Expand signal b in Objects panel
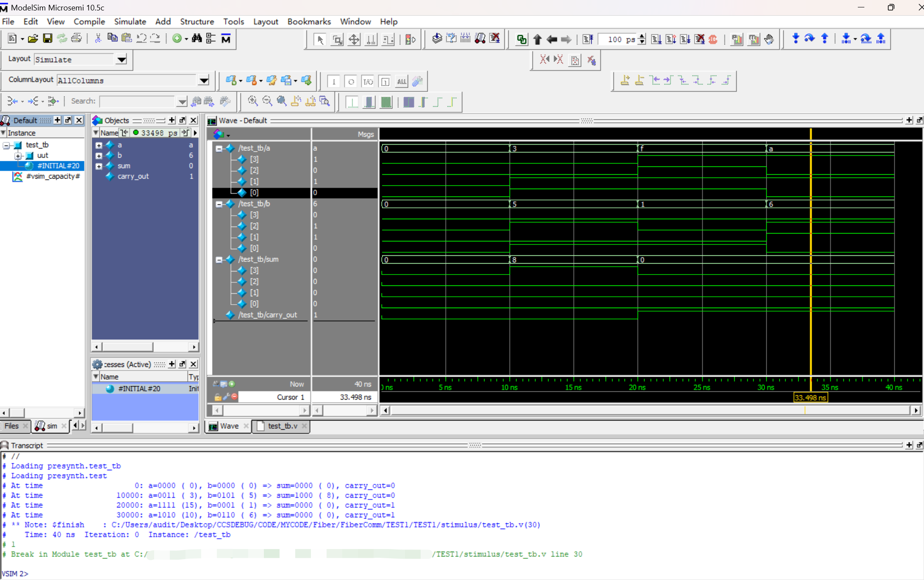Screen dimensions: 924x580 click(x=99, y=156)
